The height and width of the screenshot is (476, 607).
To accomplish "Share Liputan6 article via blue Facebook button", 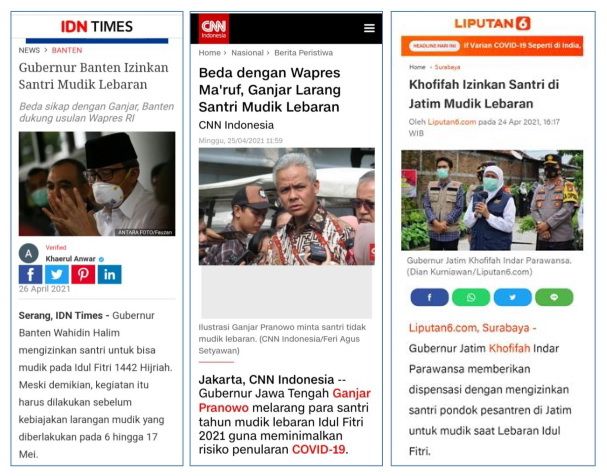I will coord(429,297).
